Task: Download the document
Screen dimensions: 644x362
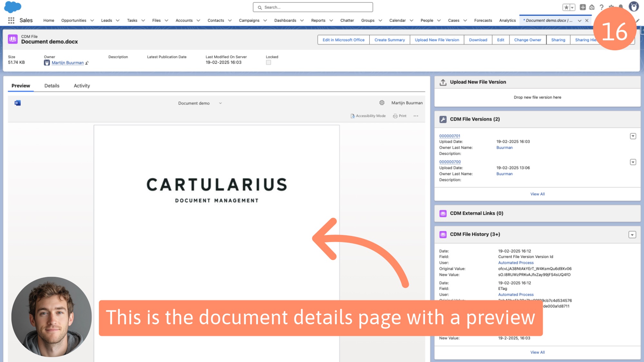Action: [478, 40]
